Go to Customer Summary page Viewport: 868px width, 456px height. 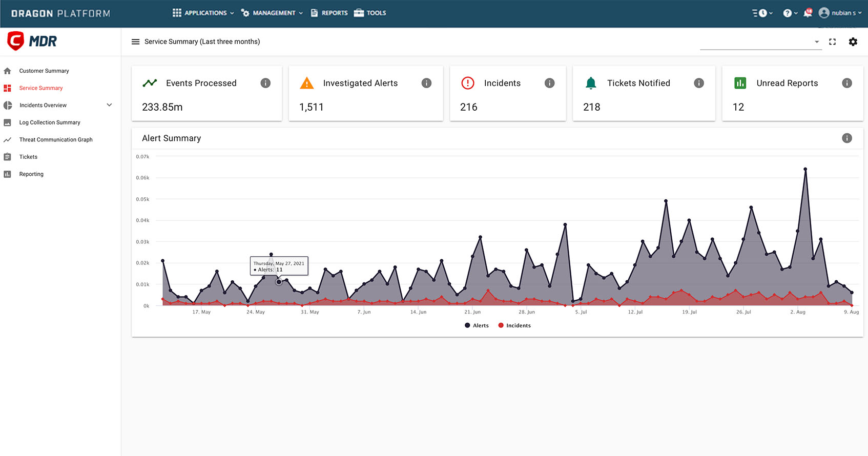(x=44, y=71)
